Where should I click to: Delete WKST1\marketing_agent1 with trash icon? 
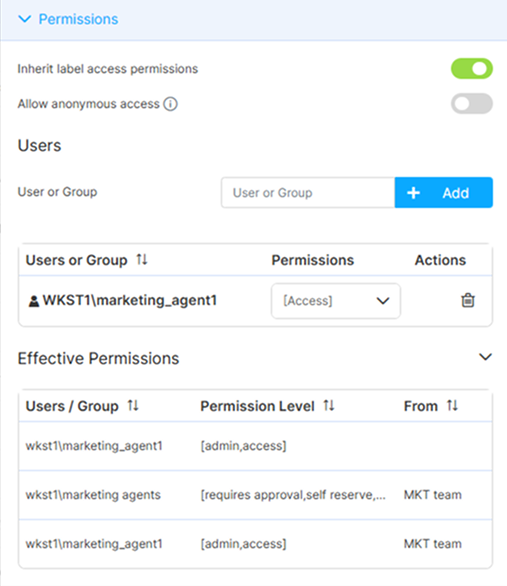coord(468,300)
